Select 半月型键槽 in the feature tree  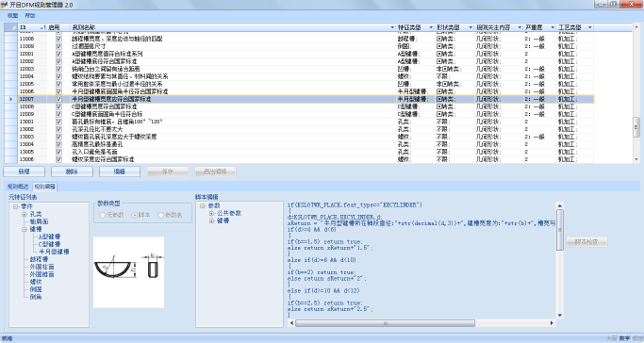click(x=54, y=252)
